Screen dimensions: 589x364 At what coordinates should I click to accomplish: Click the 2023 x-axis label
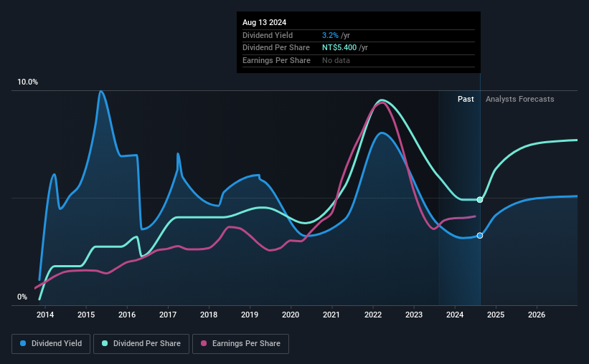pos(414,315)
